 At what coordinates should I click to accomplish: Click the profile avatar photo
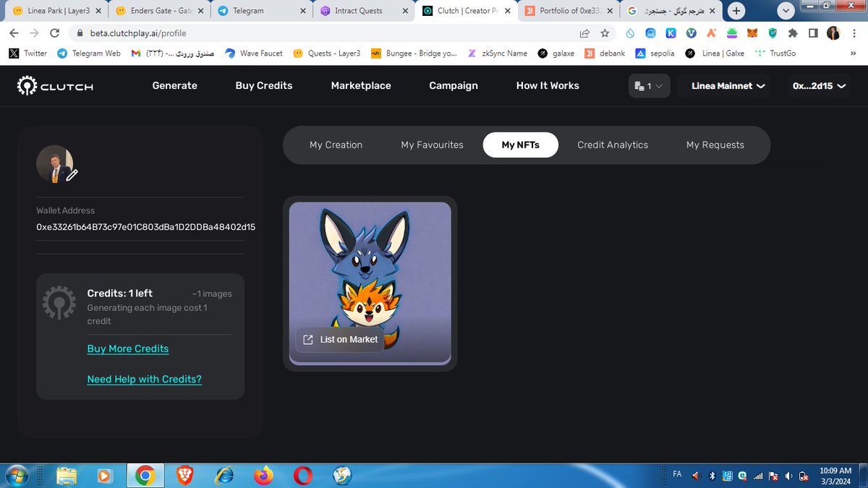pyautogui.click(x=54, y=164)
